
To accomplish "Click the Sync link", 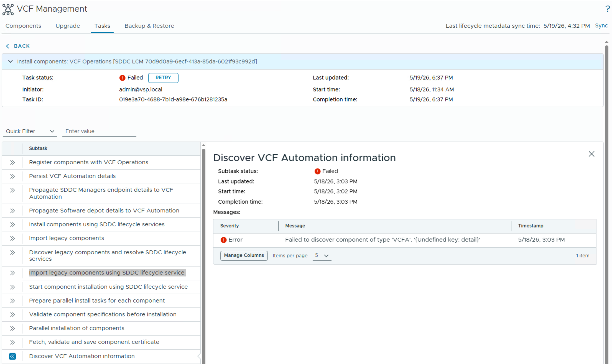I will coord(601,25).
